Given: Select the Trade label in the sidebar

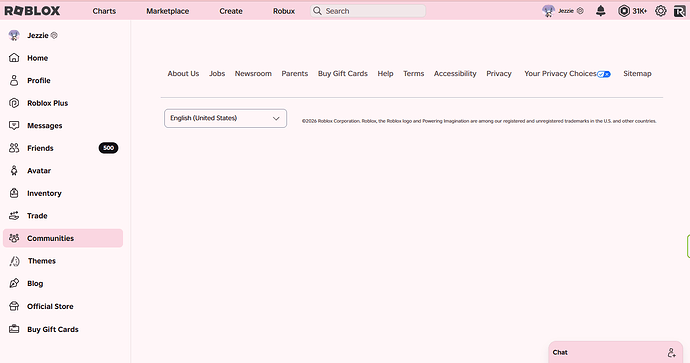Looking at the screenshot, I should [x=37, y=216].
